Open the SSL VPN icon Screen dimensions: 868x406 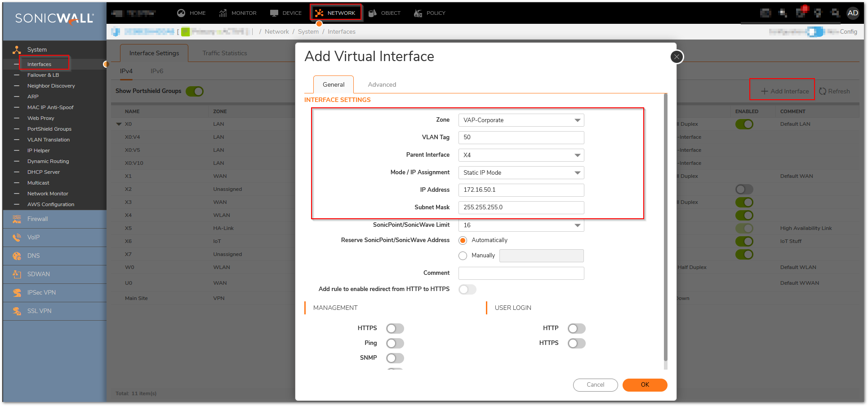(x=17, y=311)
